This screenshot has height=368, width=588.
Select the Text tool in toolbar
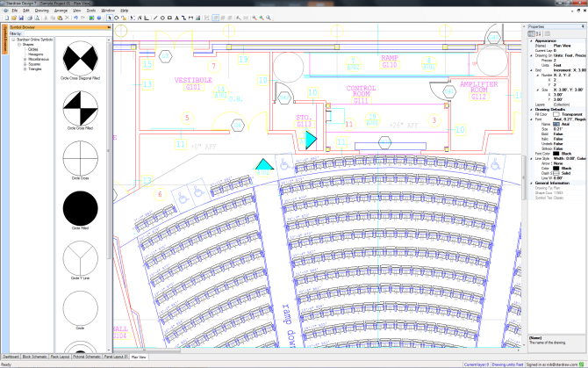[176, 18]
